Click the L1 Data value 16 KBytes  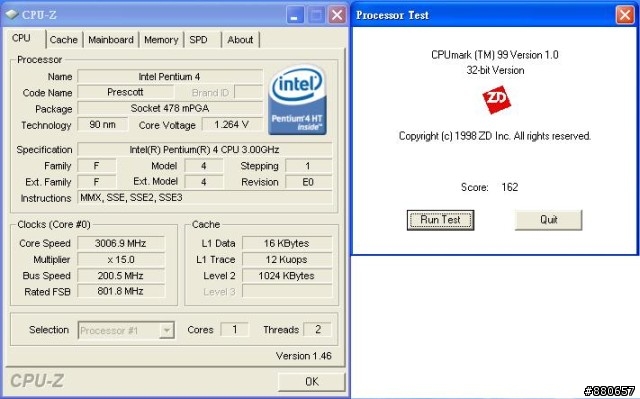point(287,244)
